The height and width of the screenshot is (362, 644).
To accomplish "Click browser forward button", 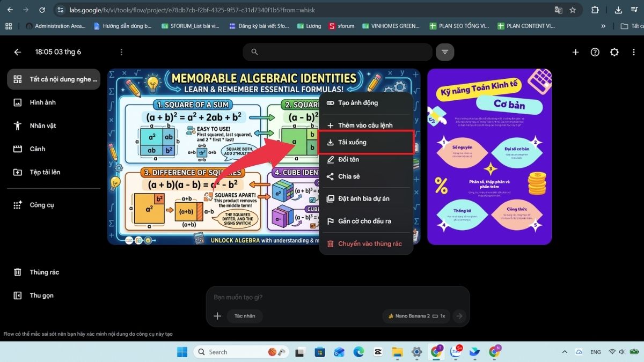I will click(x=26, y=10).
